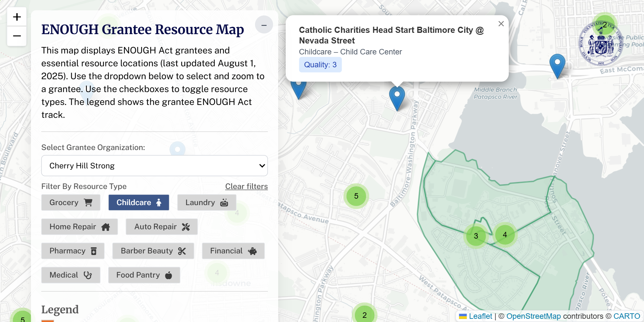This screenshot has height=322, width=644.
Task: Toggle the Home Repair resource filter
Action: (80, 227)
